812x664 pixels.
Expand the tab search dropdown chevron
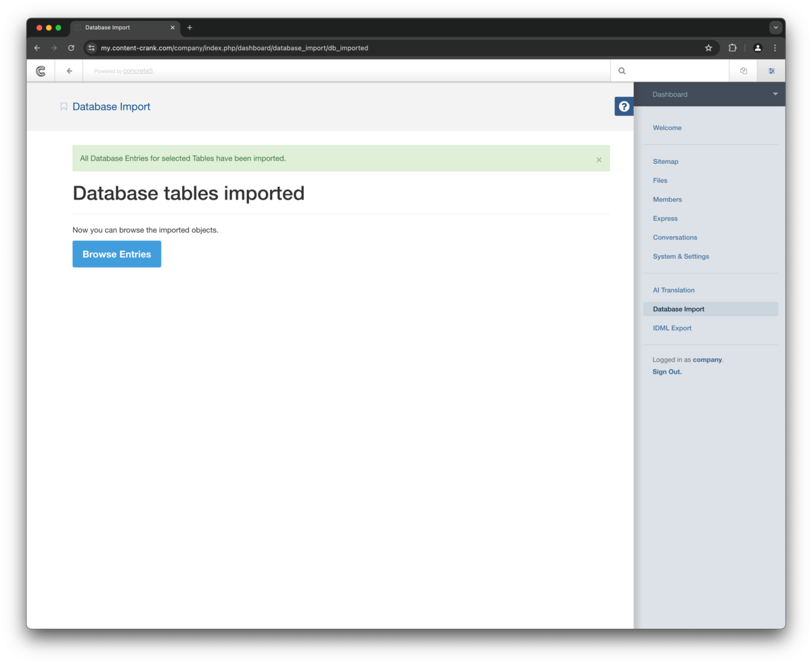click(775, 28)
